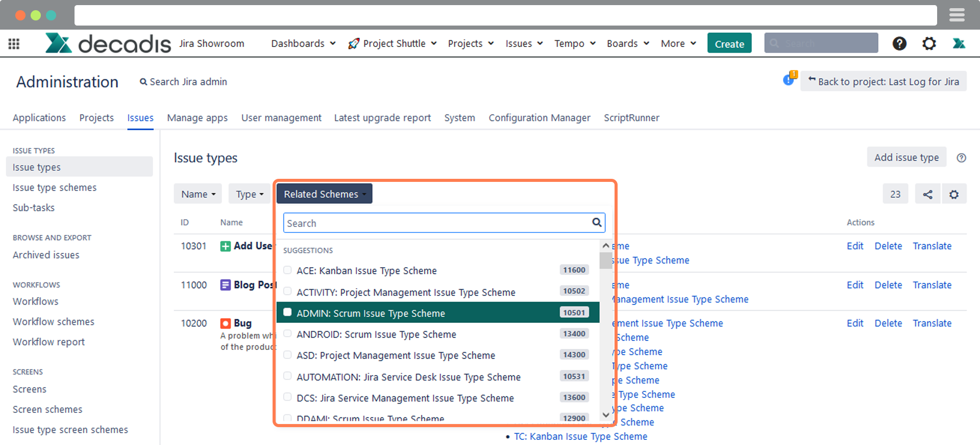Click the Add issue type button

[x=906, y=157]
